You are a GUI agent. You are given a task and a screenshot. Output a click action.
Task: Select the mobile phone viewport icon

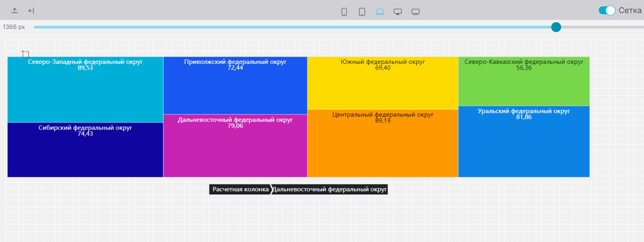344,12
